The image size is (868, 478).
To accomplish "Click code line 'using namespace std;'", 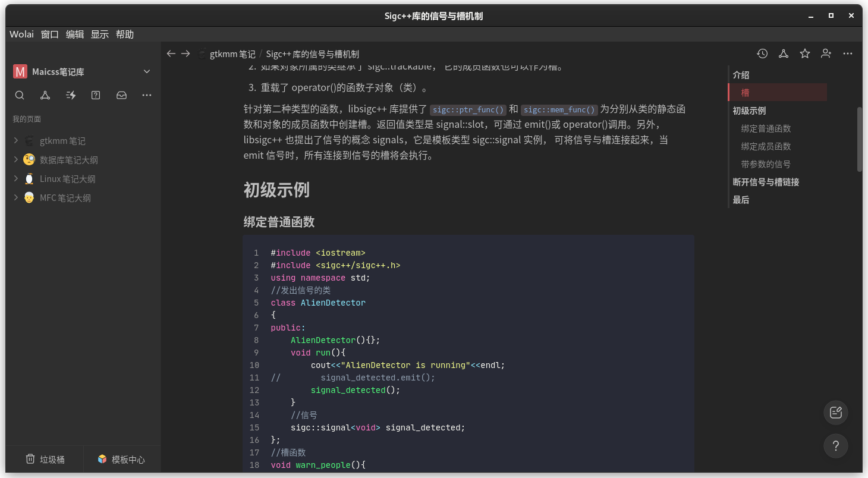I will [x=320, y=278].
